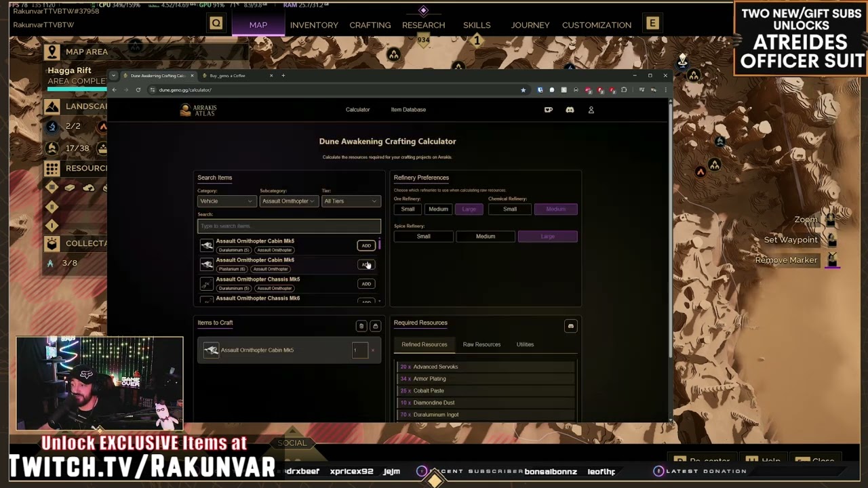Open the Research tab in the game menu

pos(423,25)
